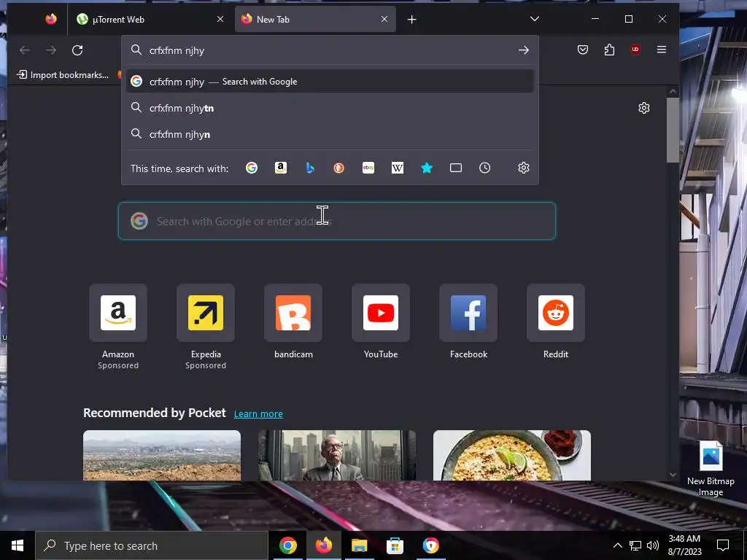
Task: Open the Pocket story with desert landscape
Action: coord(162,455)
